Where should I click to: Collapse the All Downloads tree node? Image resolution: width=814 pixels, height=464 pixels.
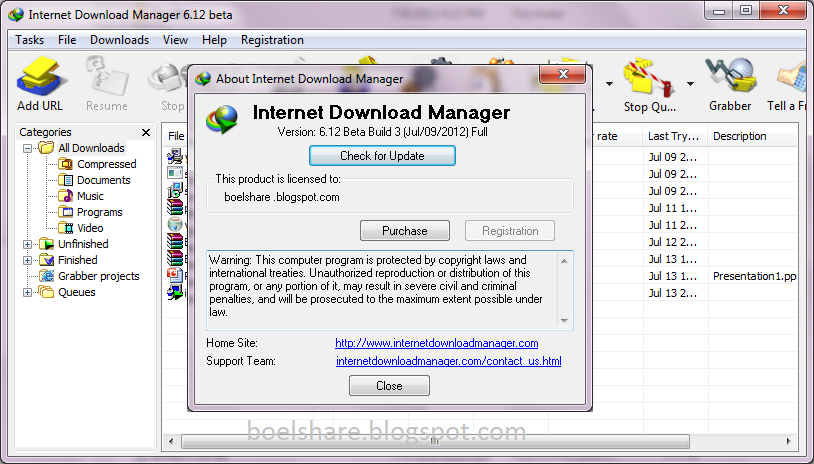click(28, 148)
